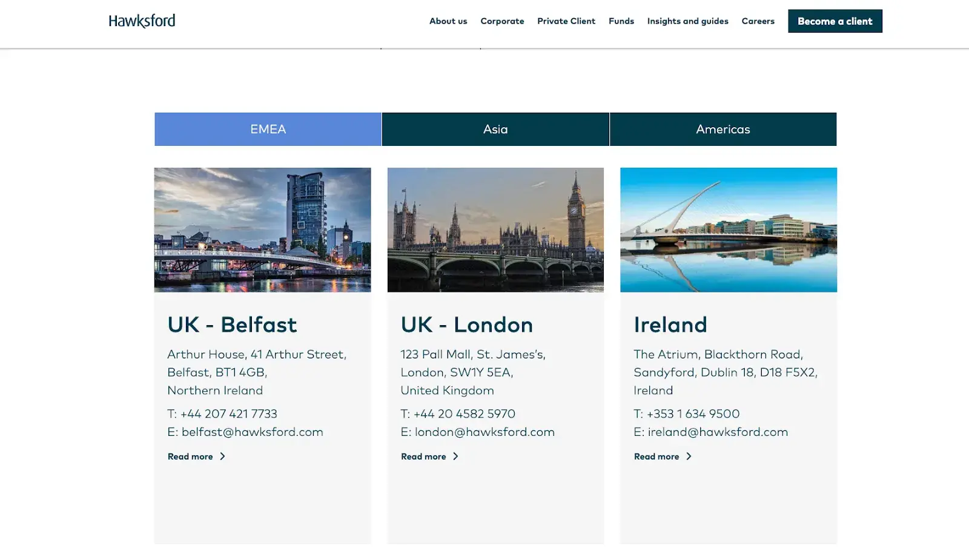Screen dimensions: 969x560
Task: Click the Ireland office phone number
Action: coord(693,414)
